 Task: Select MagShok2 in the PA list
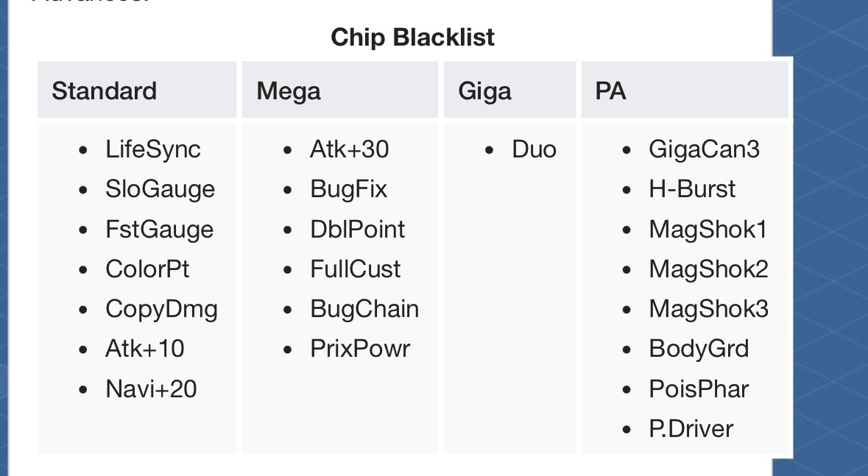pyautogui.click(x=708, y=269)
